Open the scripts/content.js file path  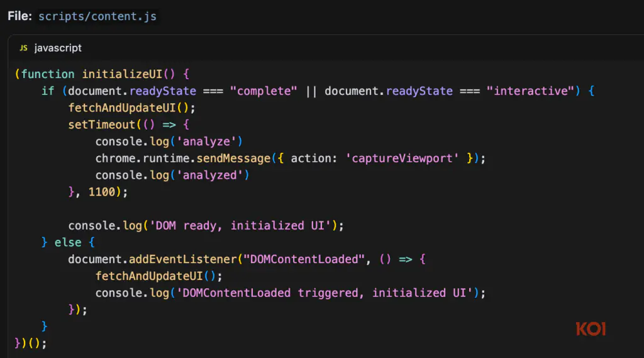[97, 16]
